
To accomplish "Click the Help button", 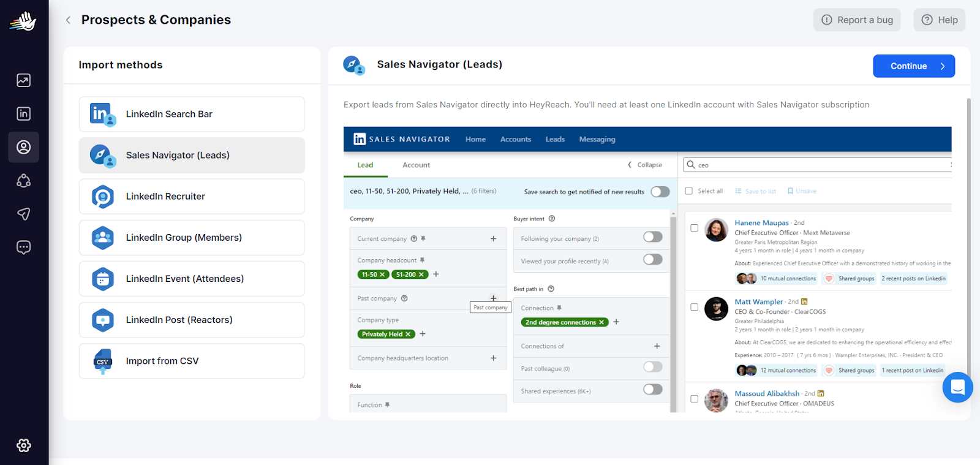I will (x=940, y=20).
